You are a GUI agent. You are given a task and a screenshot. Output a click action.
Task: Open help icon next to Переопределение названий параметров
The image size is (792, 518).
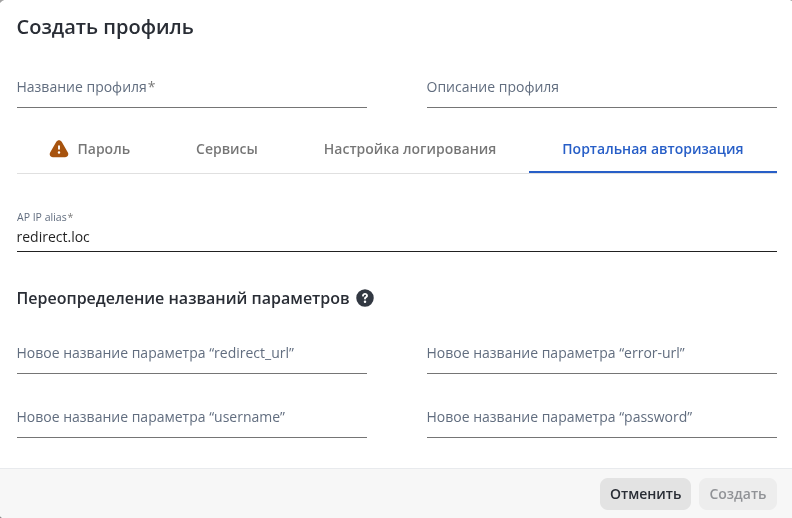click(x=365, y=298)
